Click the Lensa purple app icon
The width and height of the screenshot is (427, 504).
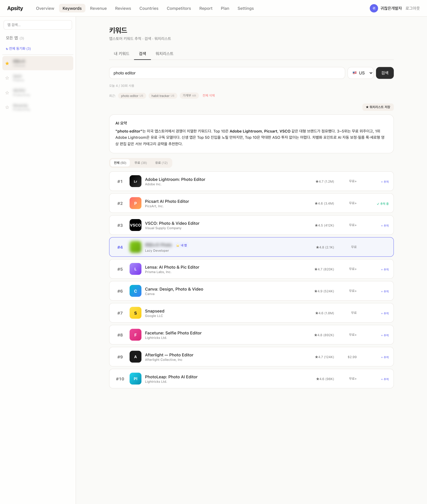tap(135, 269)
